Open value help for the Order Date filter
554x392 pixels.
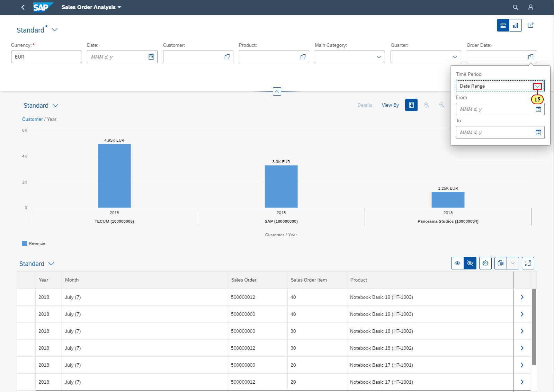coord(531,57)
